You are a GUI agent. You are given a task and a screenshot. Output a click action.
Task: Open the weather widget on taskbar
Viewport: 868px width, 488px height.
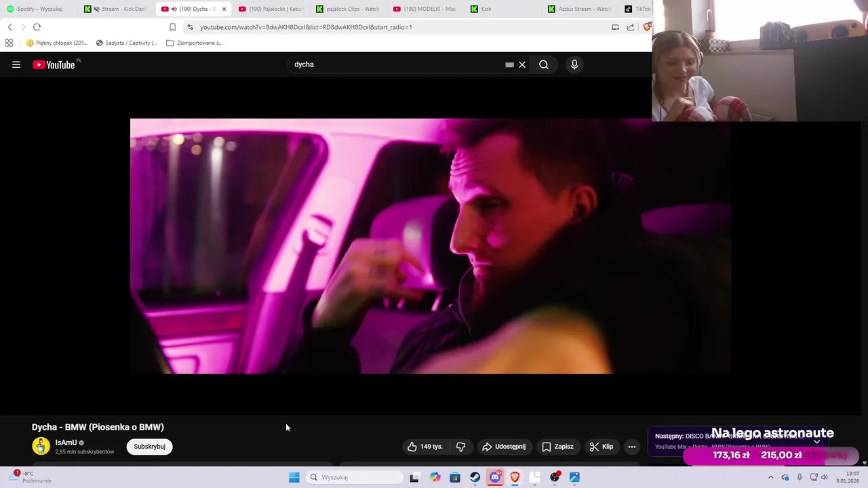(31, 477)
